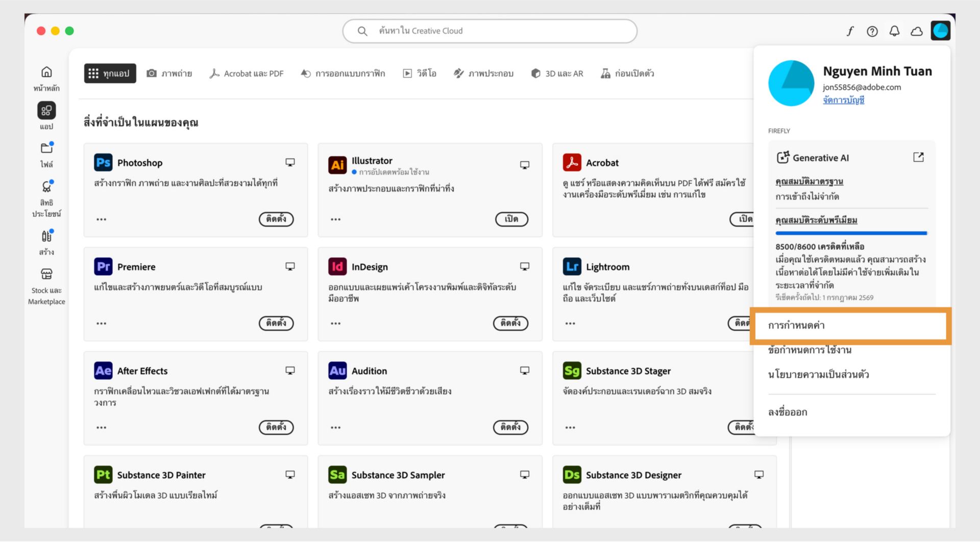Click desktop monitor icon on Photoshop card
The height and width of the screenshot is (542, 980).
(x=290, y=162)
